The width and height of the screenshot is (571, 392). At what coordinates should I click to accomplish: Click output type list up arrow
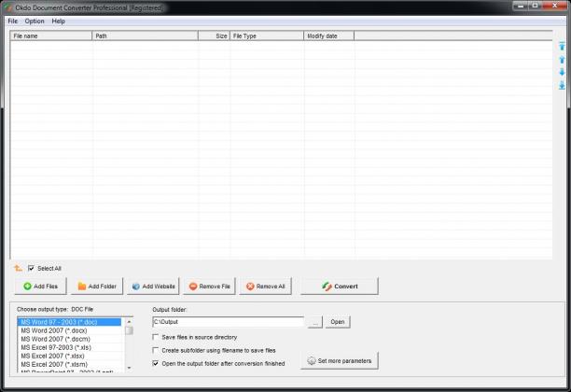click(129, 322)
